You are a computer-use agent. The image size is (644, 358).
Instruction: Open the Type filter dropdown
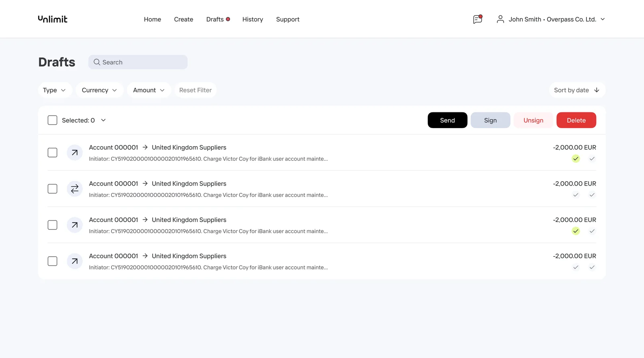click(x=55, y=90)
